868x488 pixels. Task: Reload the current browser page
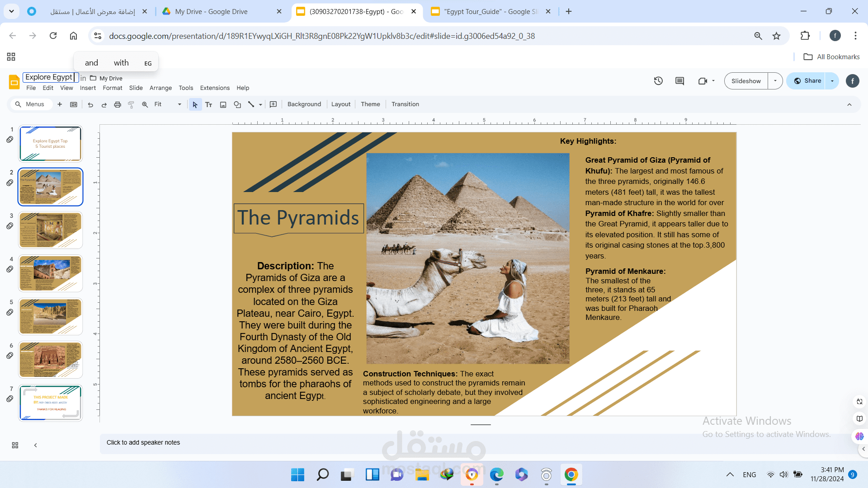coord(53,36)
